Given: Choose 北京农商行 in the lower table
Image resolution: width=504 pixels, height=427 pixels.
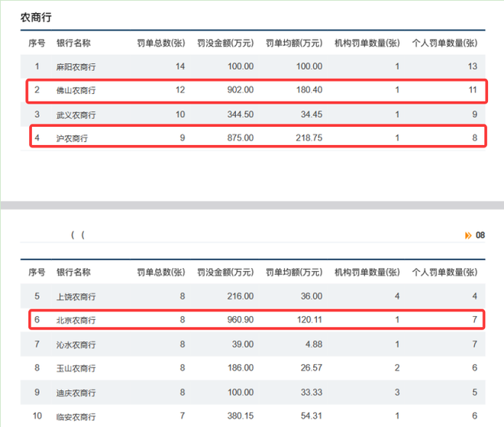Looking at the screenshot, I should coord(76,320).
